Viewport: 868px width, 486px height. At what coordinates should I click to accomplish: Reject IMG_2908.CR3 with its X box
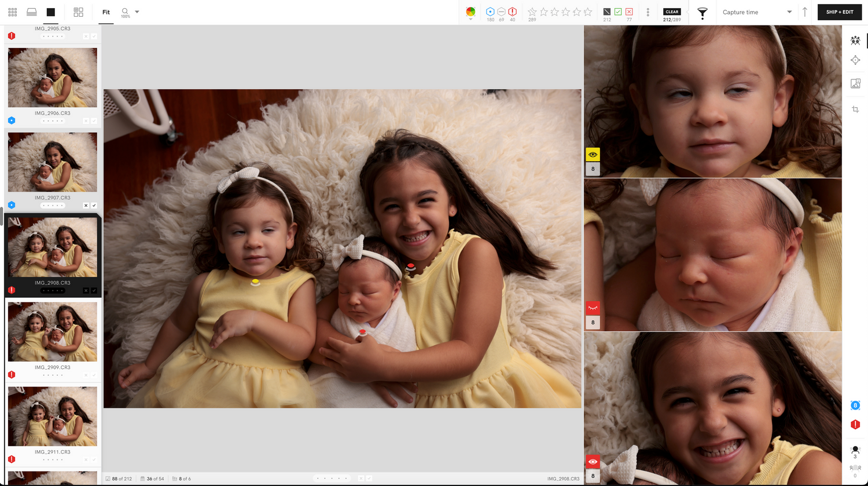click(86, 290)
